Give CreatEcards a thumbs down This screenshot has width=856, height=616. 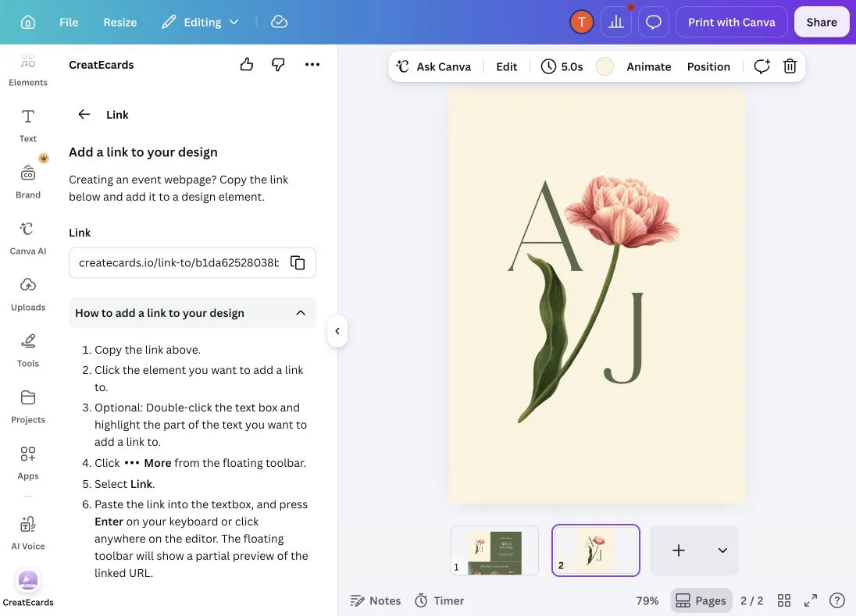click(278, 64)
